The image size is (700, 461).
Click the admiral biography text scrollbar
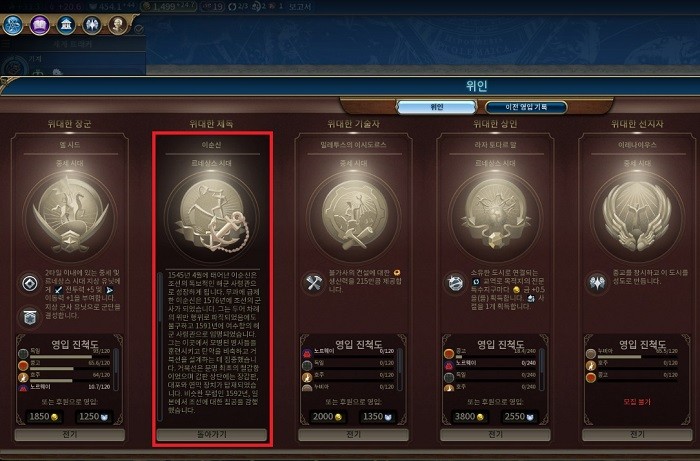point(160,346)
